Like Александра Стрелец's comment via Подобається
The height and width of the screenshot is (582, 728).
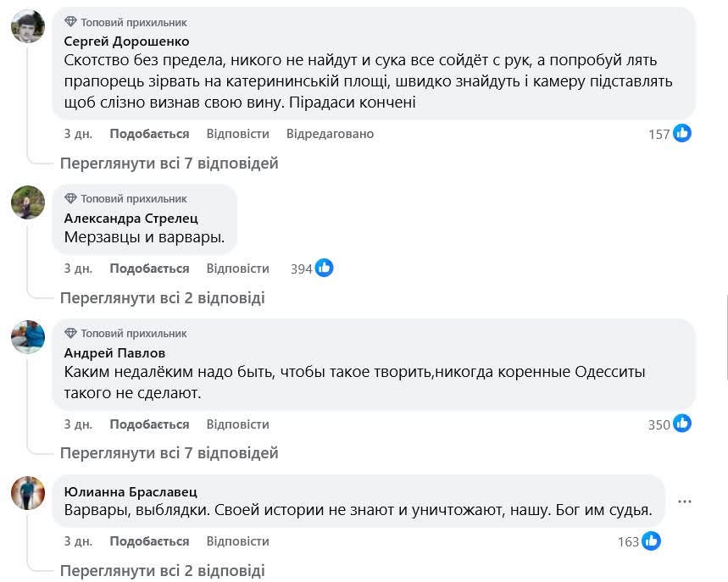(x=149, y=269)
